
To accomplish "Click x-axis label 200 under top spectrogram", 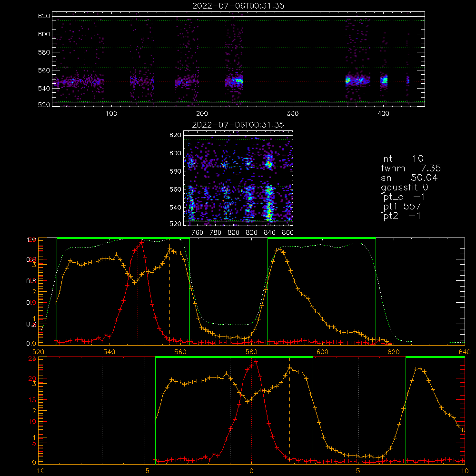I will point(202,114).
